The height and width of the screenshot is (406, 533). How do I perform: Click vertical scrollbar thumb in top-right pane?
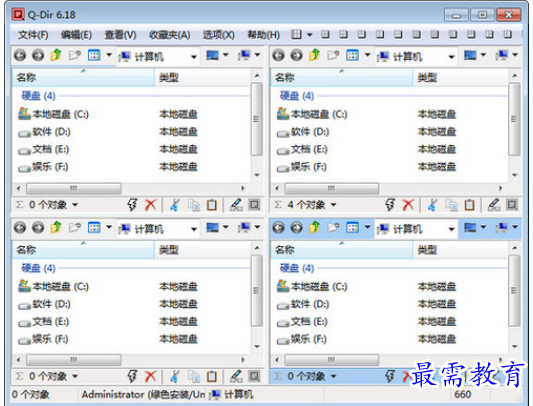[514, 119]
